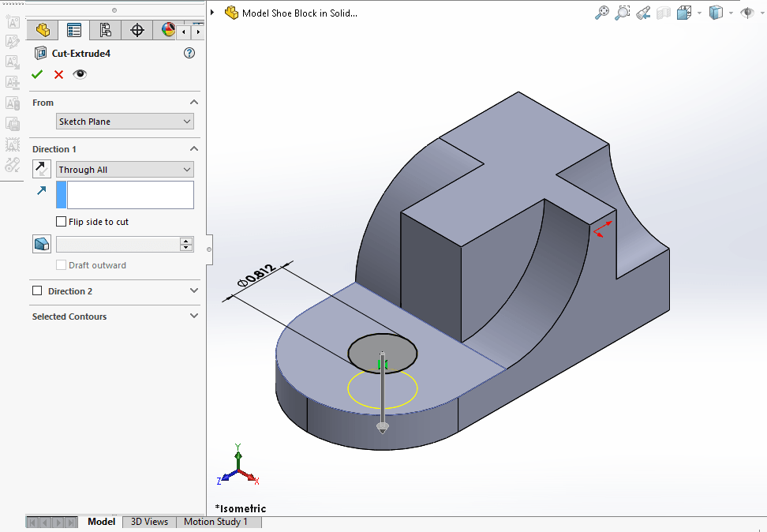This screenshot has width=767, height=532.
Task: Enable Flip side to cut checkbox
Action: tap(62, 222)
